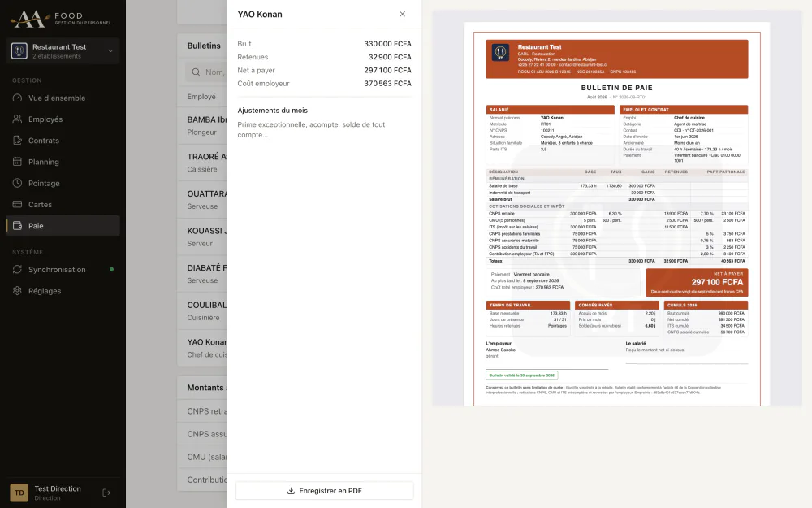Screen dimensions: 812x508
Task: Click the Synchronisation refresh icon
Action: pos(17,270)
